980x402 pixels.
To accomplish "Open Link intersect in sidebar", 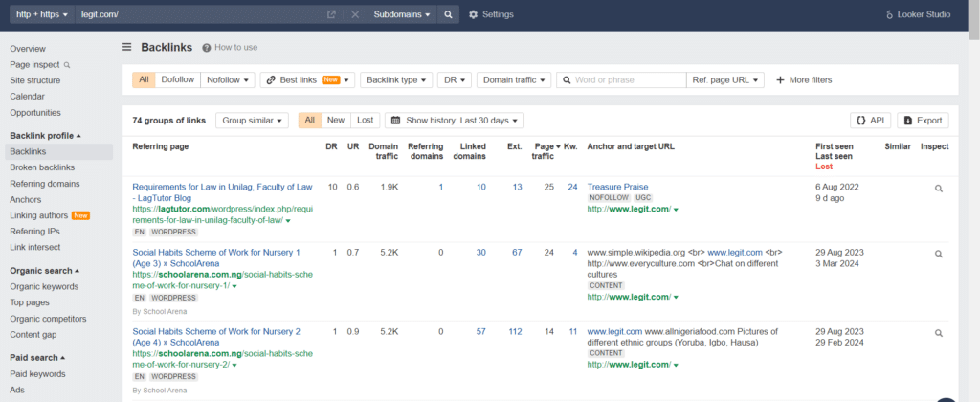I will pyautogui.click(x=35, y=248).
